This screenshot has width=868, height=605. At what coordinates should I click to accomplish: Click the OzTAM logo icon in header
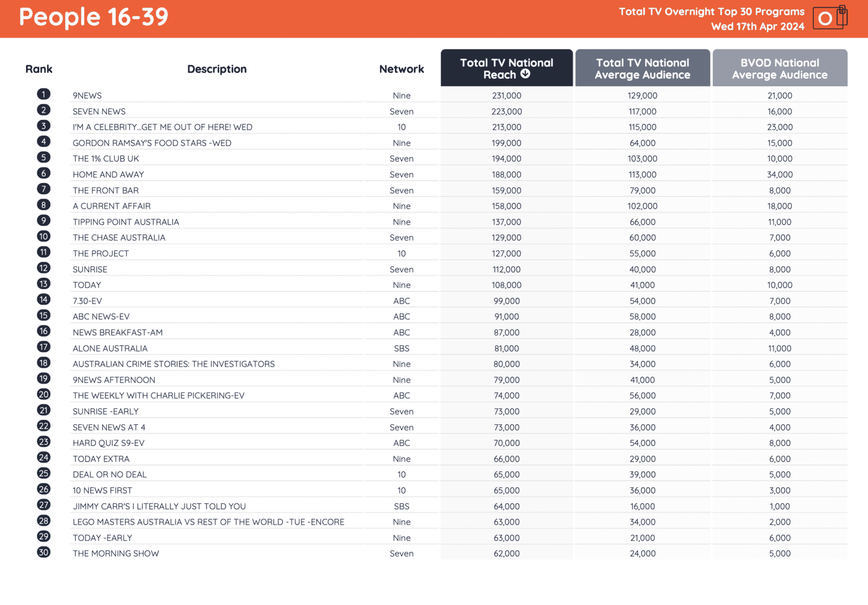[x=830, y=18]
